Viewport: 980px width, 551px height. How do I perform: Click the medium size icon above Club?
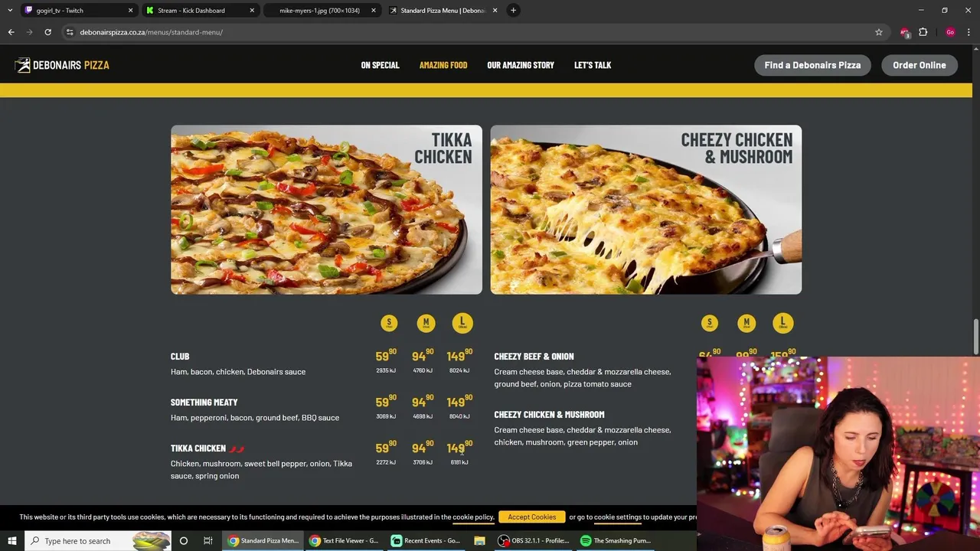point(426,323)
